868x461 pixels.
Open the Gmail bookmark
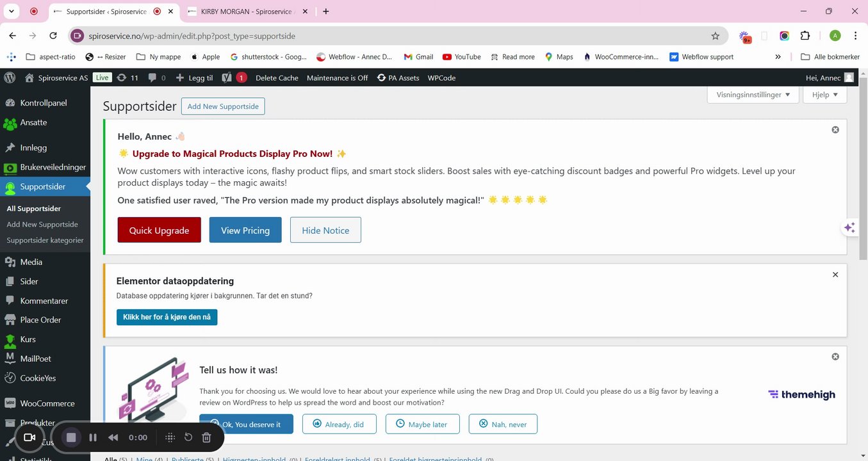click(x=418, y=57)
